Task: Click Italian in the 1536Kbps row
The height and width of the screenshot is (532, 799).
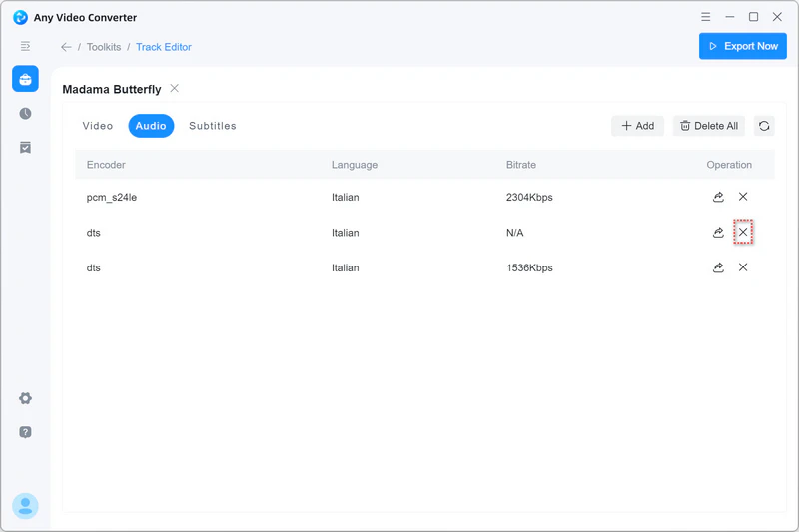Action: pyautogui.click(x=345, y=267)
